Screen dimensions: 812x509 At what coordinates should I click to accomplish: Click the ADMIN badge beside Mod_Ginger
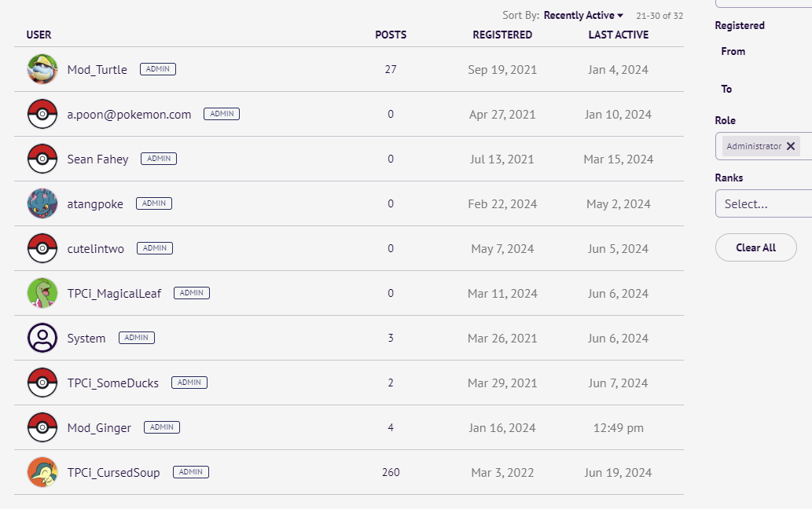[x=162, y=427]
